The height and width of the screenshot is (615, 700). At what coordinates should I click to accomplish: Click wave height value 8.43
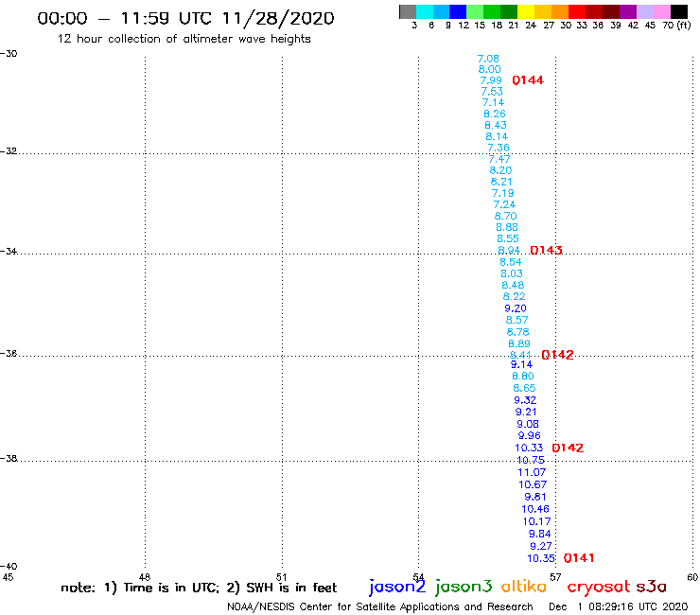496,126
